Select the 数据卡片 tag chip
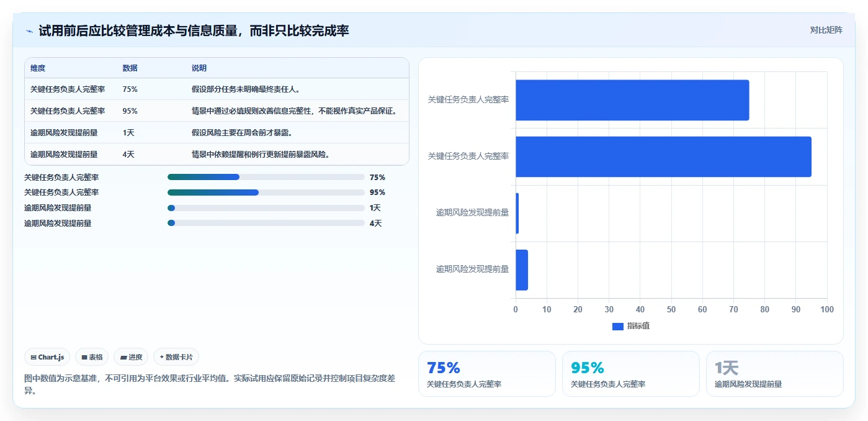The width and height of the screenshot is (868, 421). (176, 357)
